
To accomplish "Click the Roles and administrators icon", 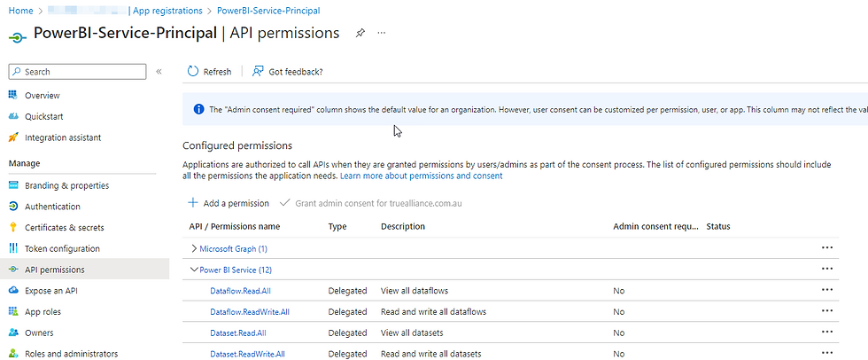I will [14, 354].
